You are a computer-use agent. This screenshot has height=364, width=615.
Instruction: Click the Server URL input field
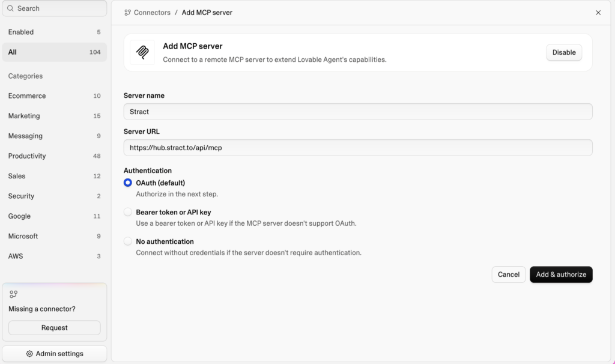[x=358, y=148]
